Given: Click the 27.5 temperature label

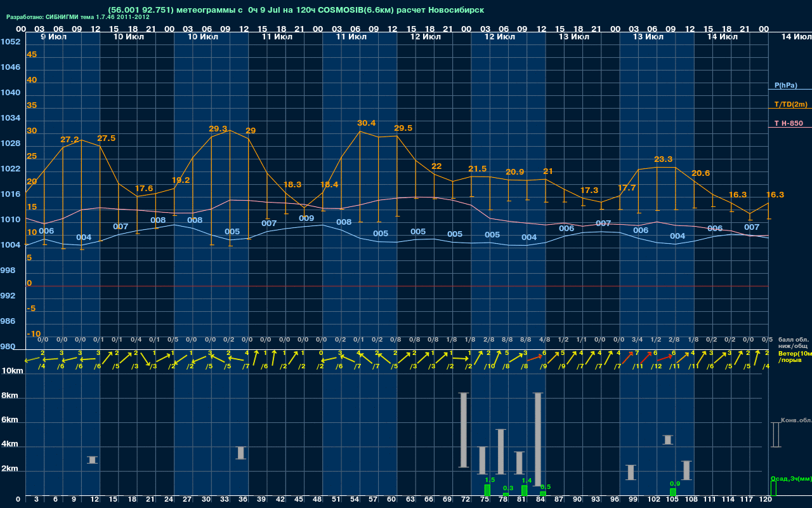Looking at the screenshot, I should [106, 138].
